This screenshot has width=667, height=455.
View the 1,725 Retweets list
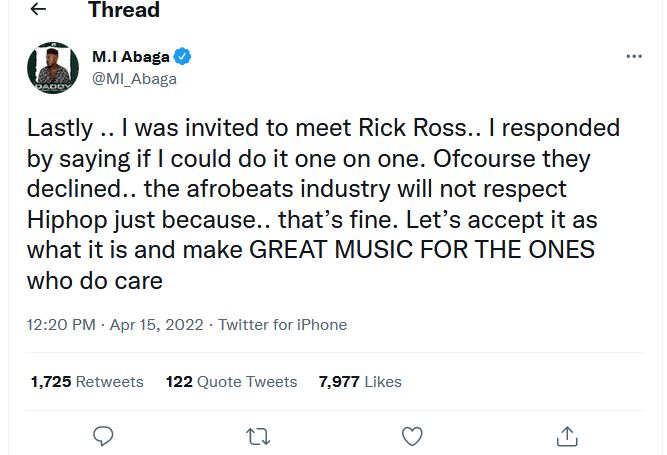tap(87, 381)
